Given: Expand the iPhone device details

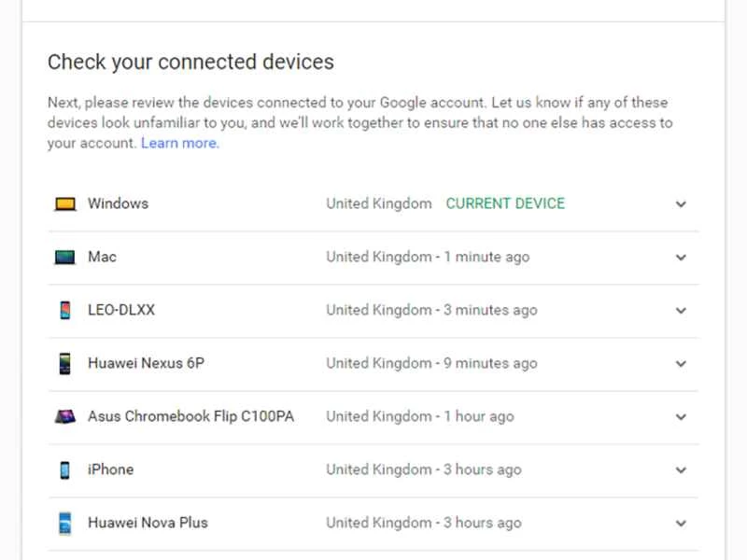Looking at the screenshot, I should coord(682,469).
